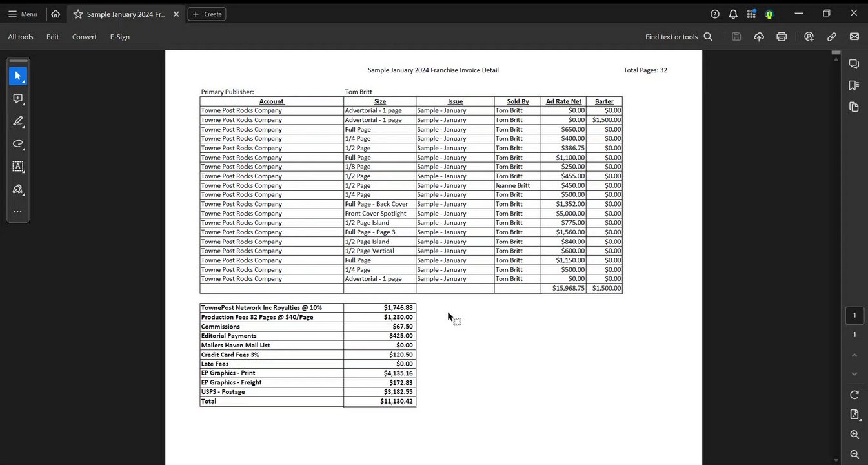Go to next page with down chevron
Screen dimensions: 868x465
[854, 374]
